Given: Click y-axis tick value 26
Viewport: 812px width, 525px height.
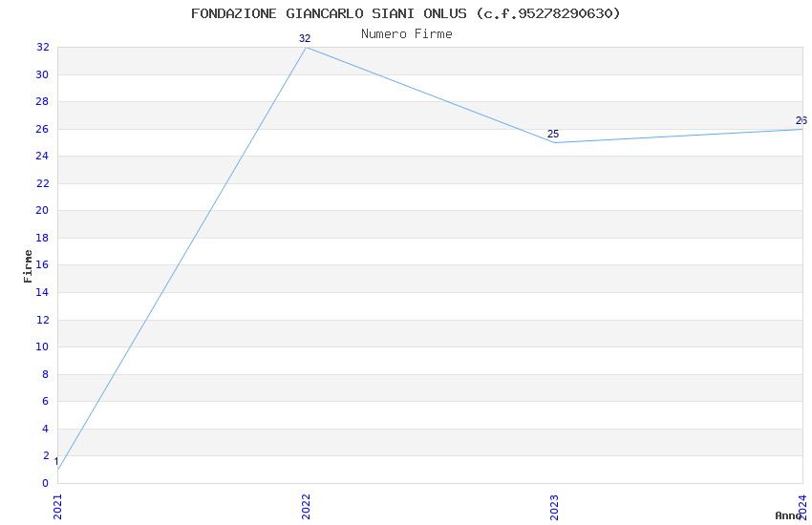Looking at the screenshot, I should coord(42,129).
